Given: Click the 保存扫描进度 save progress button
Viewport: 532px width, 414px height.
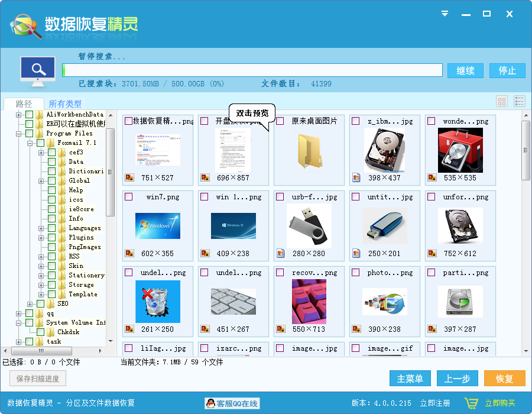Looking at the screenshot, I should click(38, 379).
